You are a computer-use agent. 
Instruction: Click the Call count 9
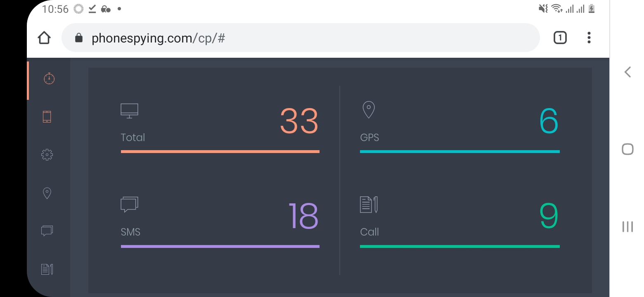tap(549, 216)
